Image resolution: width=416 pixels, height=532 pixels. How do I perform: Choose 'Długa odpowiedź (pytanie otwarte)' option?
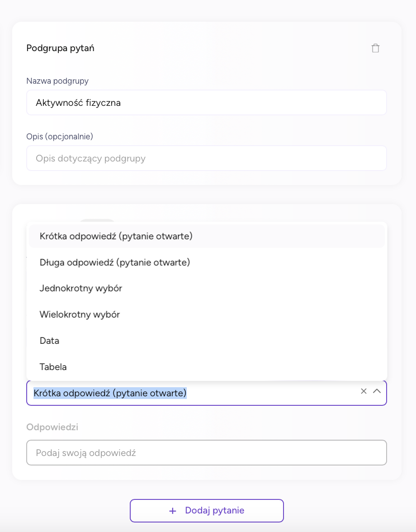pos(207,262)
